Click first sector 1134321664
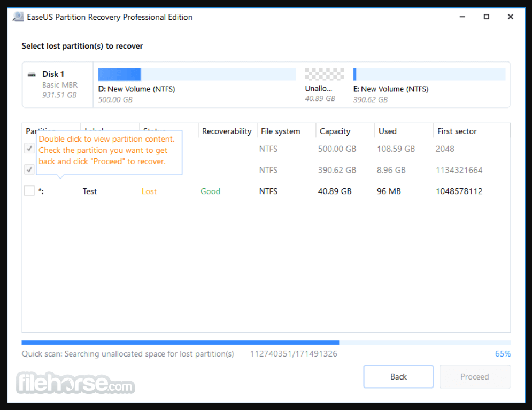Viewport: 532px width, 410px height. (x=459, y=170)
